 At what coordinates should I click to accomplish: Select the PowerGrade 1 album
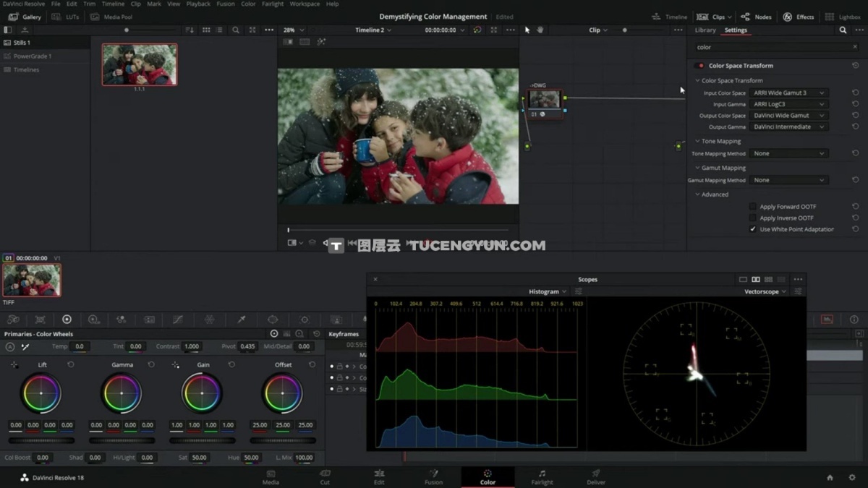coord(32,56)
